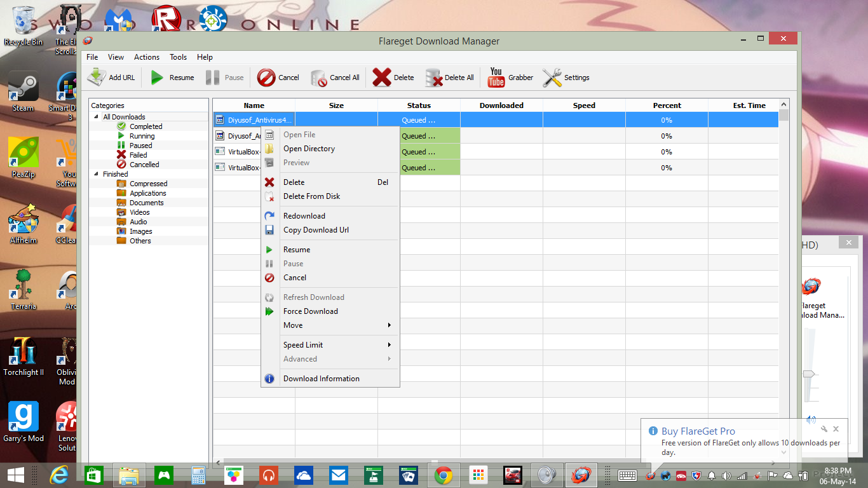
Task: Open the Recycle Bin desktop icon
Action: [24, 27]
